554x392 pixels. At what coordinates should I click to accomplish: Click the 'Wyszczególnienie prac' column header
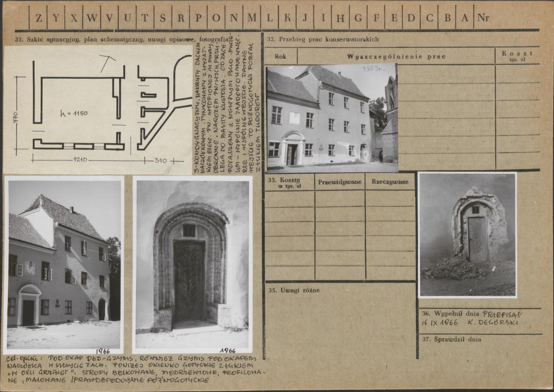coord(396,56)
